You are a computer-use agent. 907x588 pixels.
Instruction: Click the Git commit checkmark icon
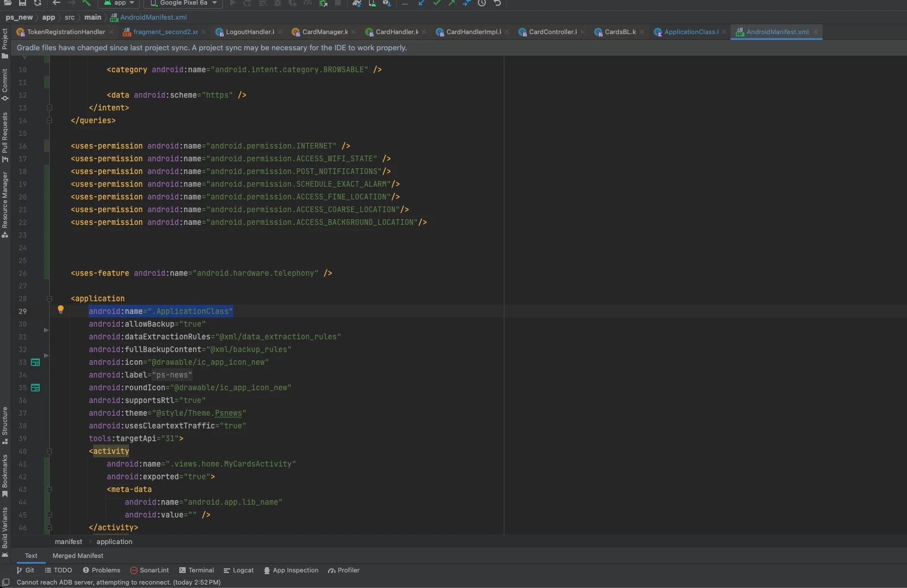(437, 3)
